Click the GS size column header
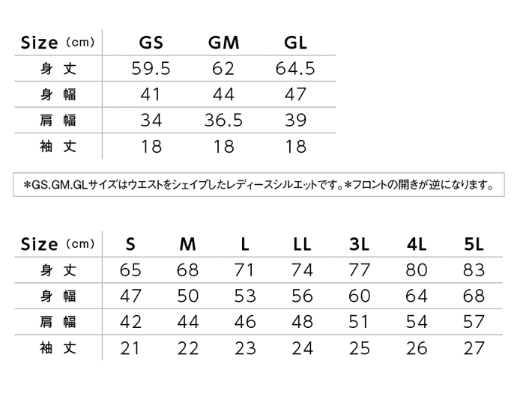The height and width of the screenshot is (420, 517). point(151,43)
